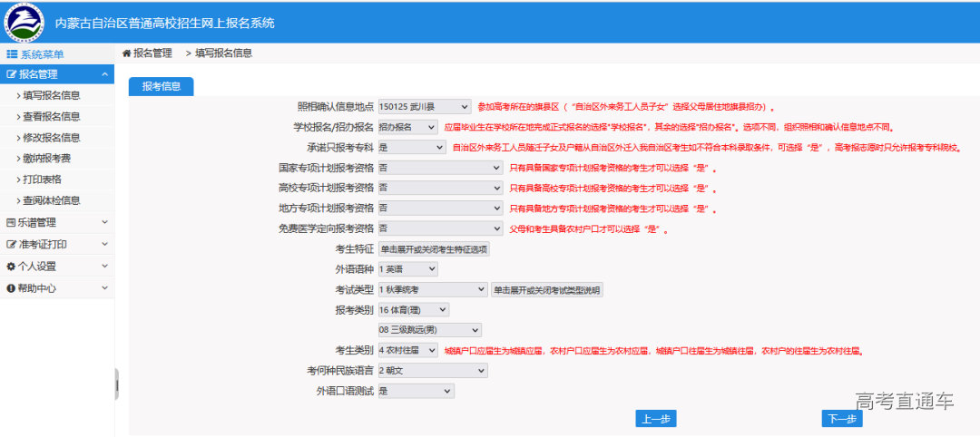Screen dimensions: 980x437
Task: Click the red hint beside 考生类别
Action: [x=653, y=351]
